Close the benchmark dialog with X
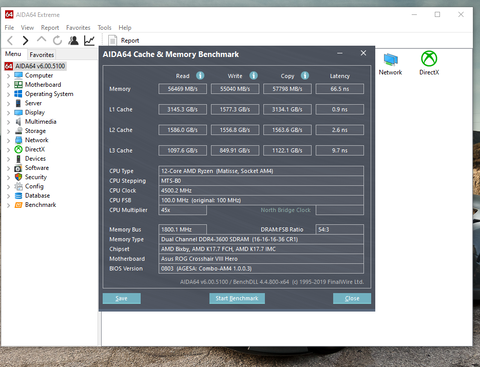Image resolution: width=480 pixels, height=367 pixels. pyautogui.click(x=363, y=53)
